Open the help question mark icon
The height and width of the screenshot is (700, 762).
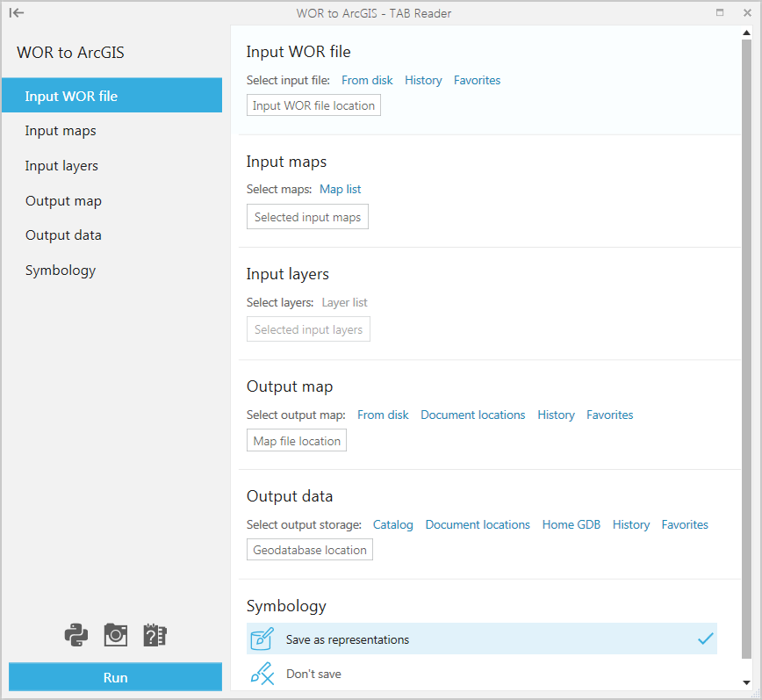(155, 635)
